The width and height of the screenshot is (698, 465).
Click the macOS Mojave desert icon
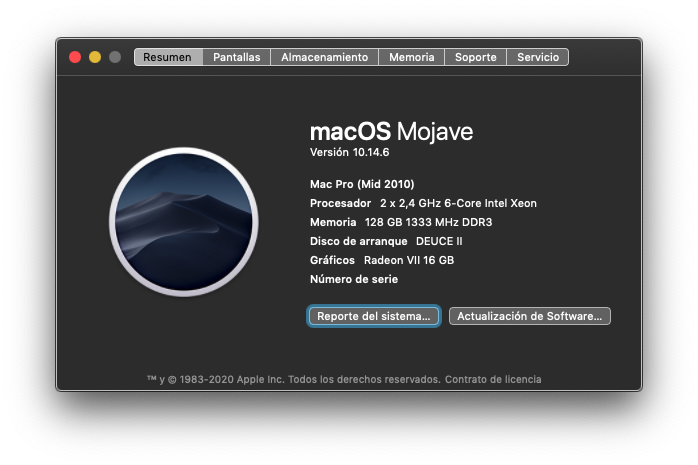pyautogui.click(x=184, y=222)
